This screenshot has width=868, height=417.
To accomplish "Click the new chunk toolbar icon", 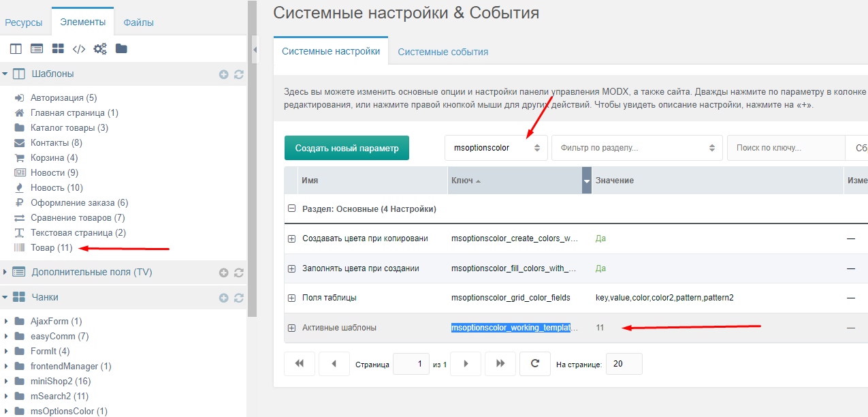I will click(x=58, y=49).
